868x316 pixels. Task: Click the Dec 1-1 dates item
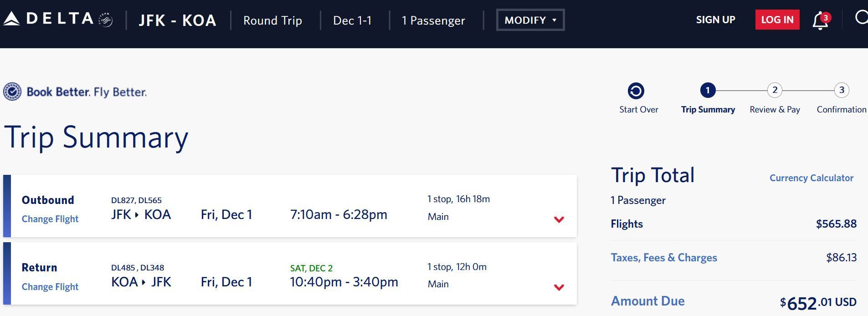coord(352,20)
